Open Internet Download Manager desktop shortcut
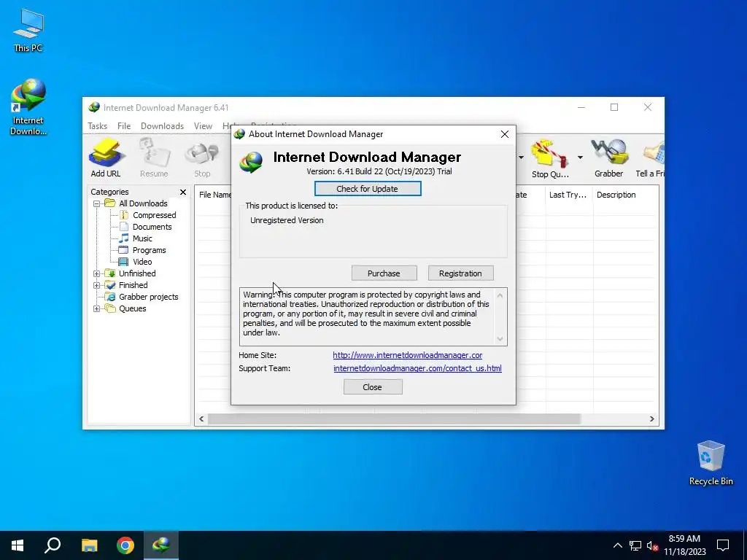The height and width of the screenshot is (560, 747). tap(28, 107)
